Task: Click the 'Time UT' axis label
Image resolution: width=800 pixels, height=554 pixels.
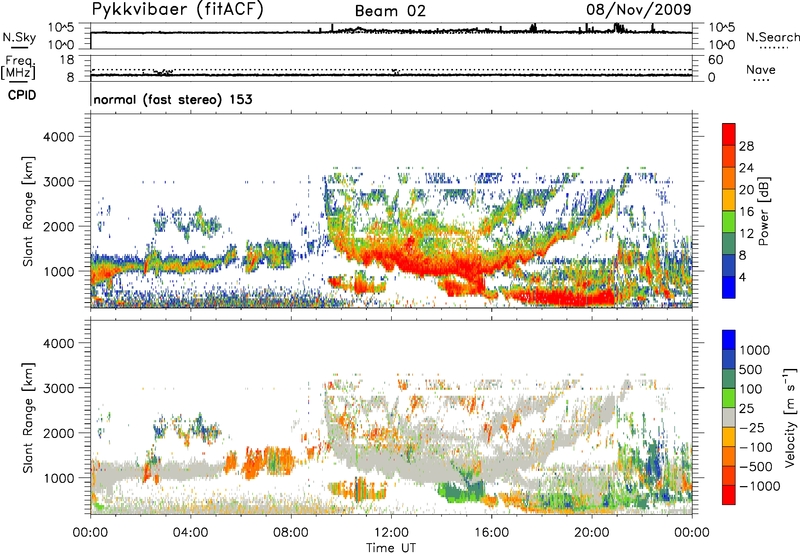Action: pyautogui.click(x=391, y=548)
